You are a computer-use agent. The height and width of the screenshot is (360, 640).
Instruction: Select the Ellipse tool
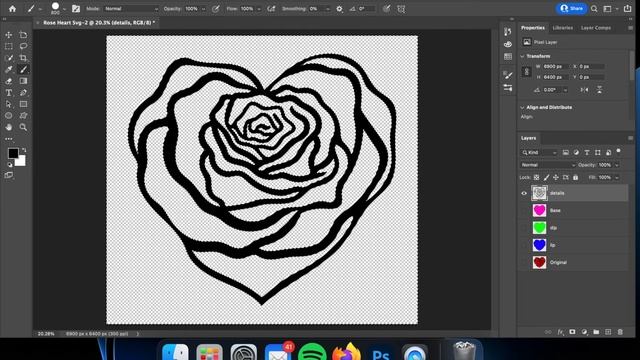[x=9, y=116]
